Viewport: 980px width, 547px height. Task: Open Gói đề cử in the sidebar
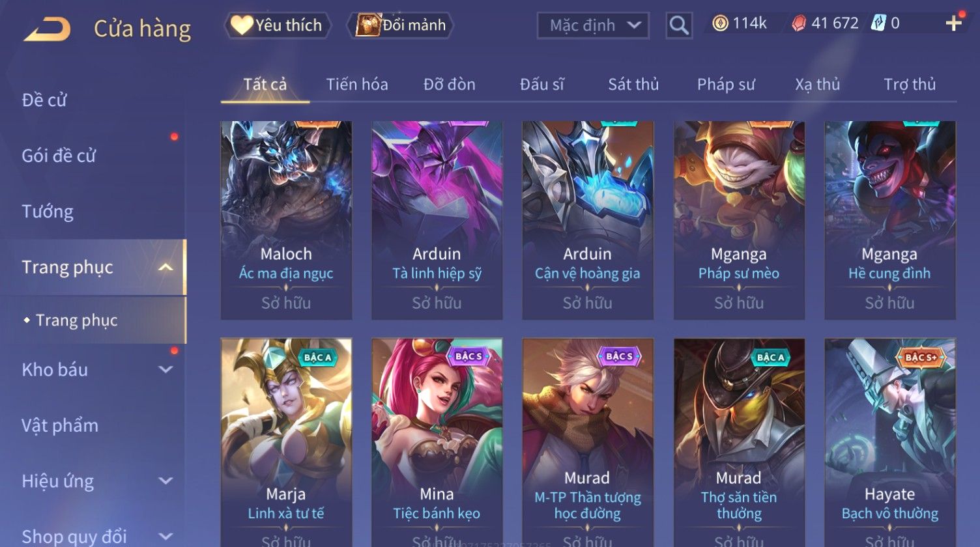[x=59, y=156]
